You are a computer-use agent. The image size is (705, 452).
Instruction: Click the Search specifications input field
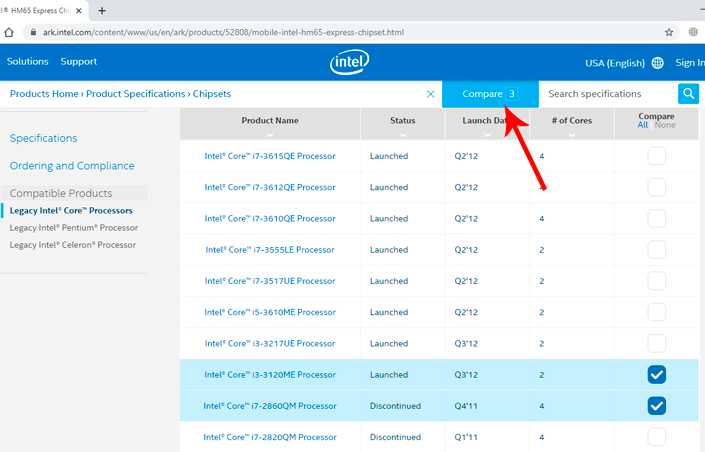coord(608,94)
